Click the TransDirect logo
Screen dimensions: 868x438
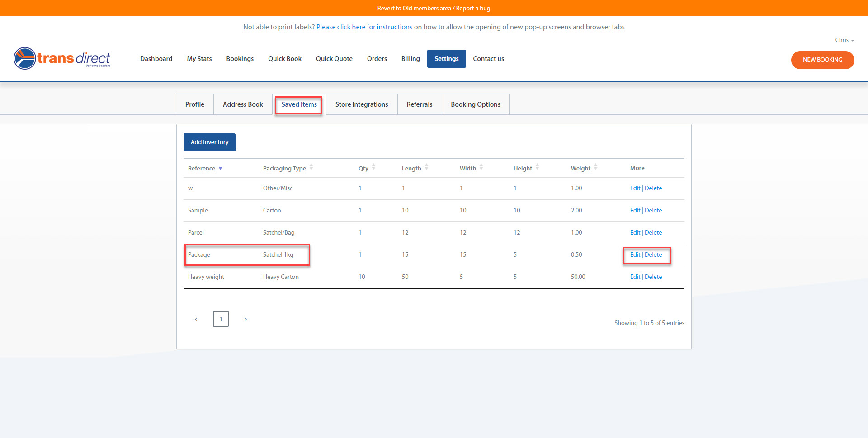62,58
